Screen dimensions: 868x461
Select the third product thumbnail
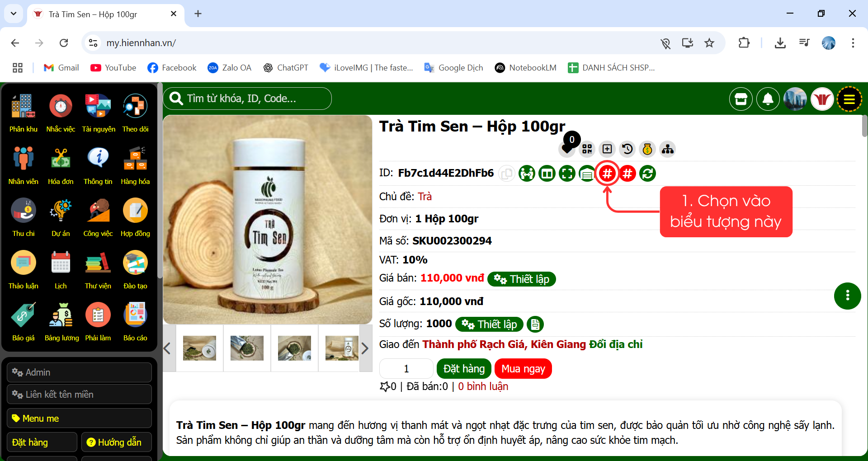[x=294, y=348]
